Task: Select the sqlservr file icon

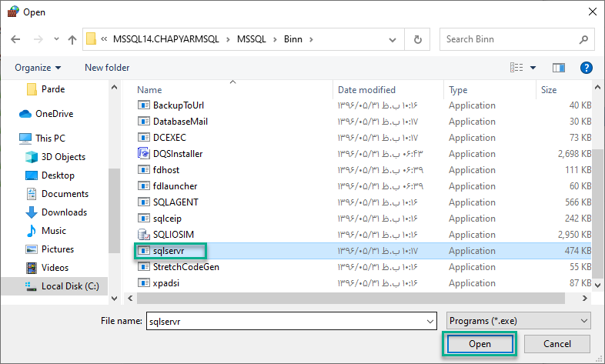Action: pos(143,251)
